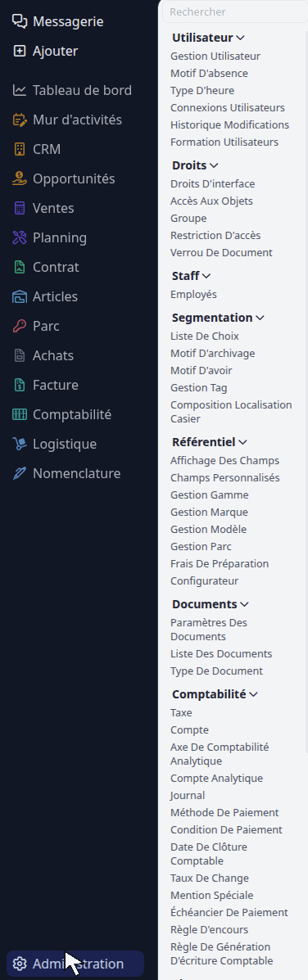This screenshot has height=980, width=308.
Task: Toggle the Segmentation section chevron
Action: pos(260,318)
